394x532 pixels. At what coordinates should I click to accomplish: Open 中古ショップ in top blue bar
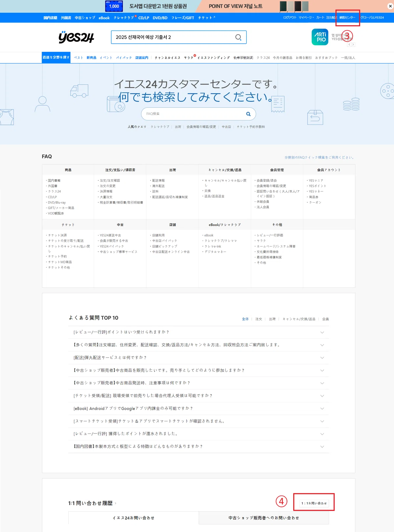pos(85,18)
